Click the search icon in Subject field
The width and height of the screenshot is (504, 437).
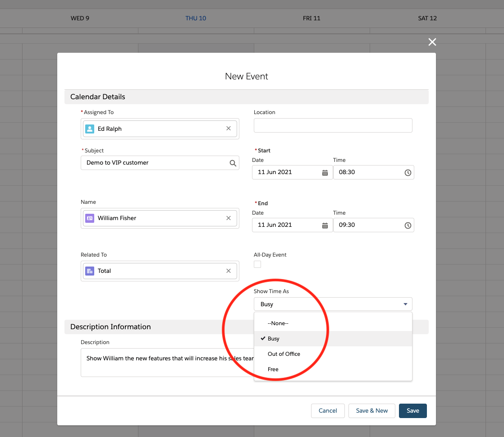[233, 163]
